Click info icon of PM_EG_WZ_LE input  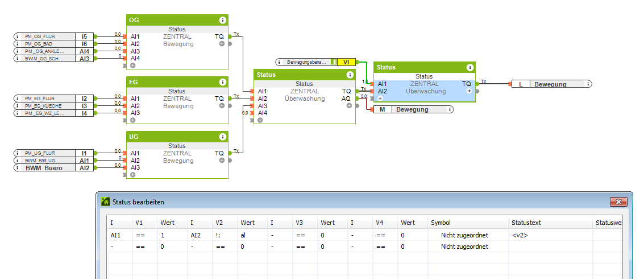(17, 113)
